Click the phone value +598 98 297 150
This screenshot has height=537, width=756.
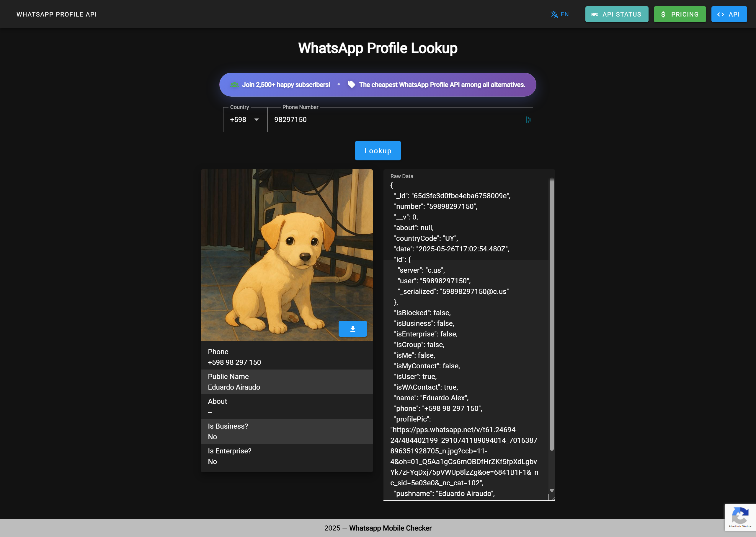click(x=234, y=362)
